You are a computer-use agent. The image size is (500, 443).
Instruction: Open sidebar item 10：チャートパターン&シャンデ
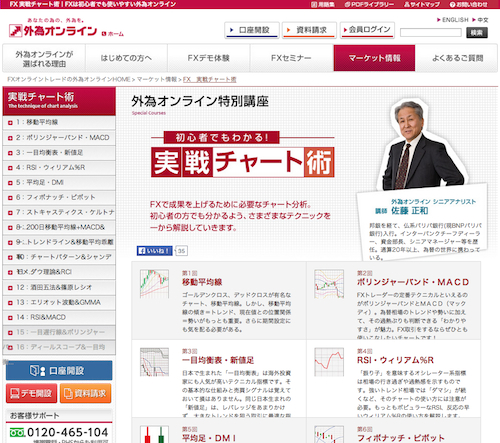(59, 257)
